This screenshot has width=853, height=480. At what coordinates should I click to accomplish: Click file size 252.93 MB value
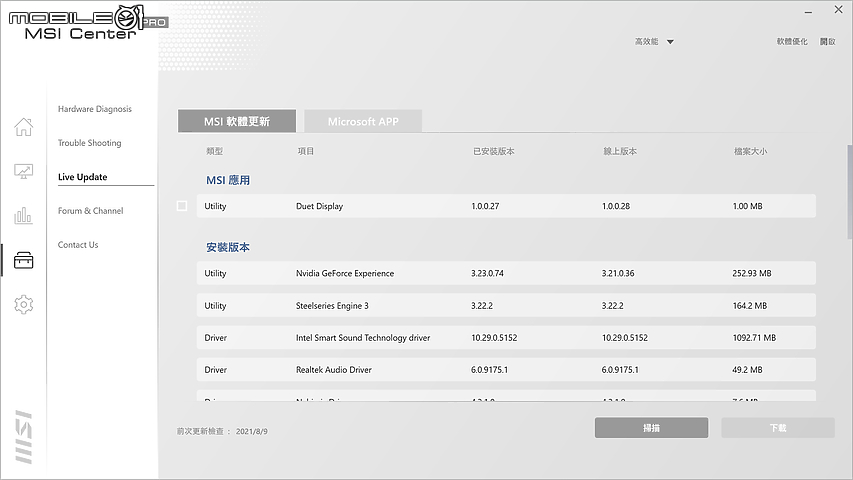pyautogui.click(x=752, y=273)
